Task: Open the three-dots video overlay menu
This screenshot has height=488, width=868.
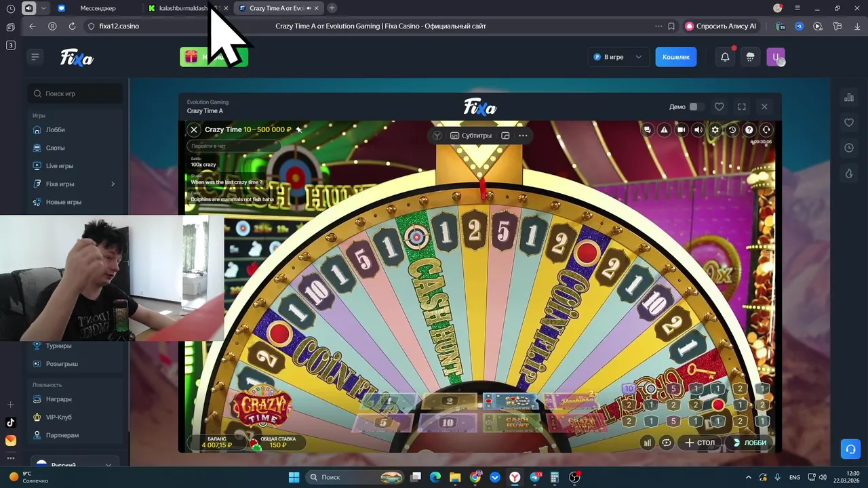Action: [x=523, y=136]
